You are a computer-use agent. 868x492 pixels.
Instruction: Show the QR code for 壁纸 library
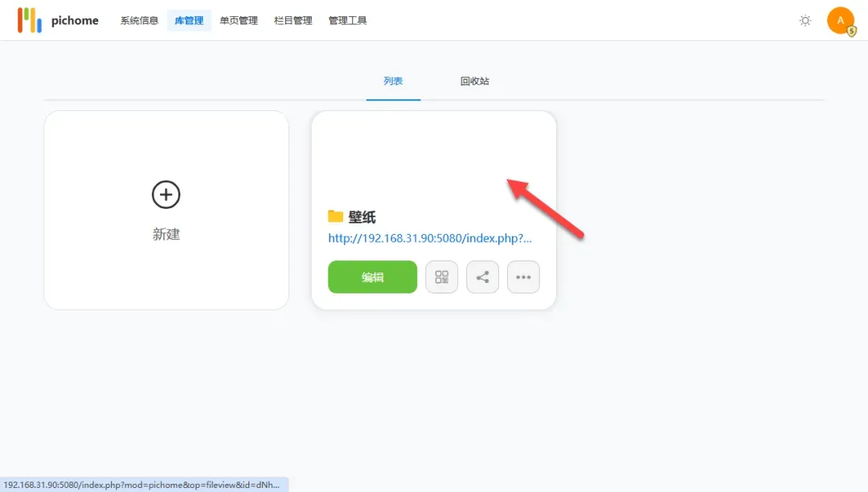441,277
